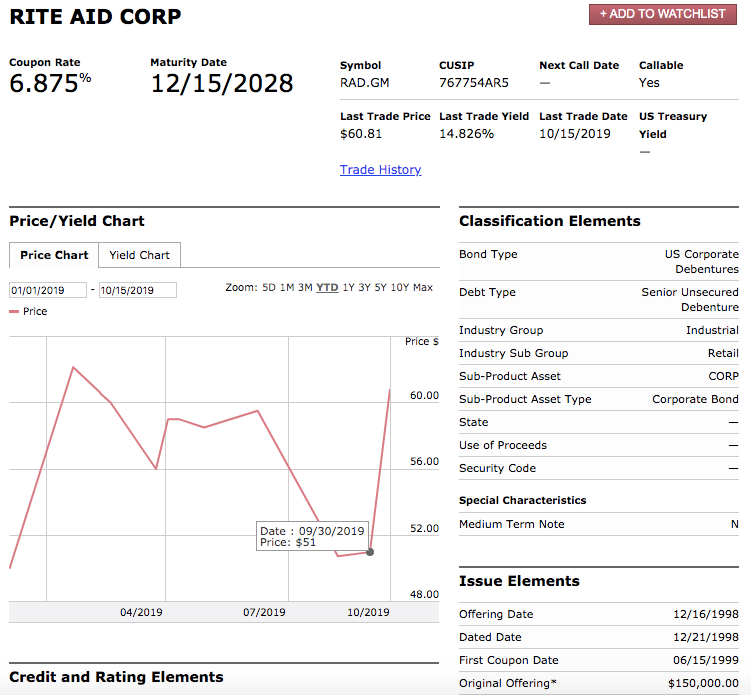The height and width of the screenshot is (695, 751).
Task: Click the Industry Group value Industrial
Action: tap(712, 330)
